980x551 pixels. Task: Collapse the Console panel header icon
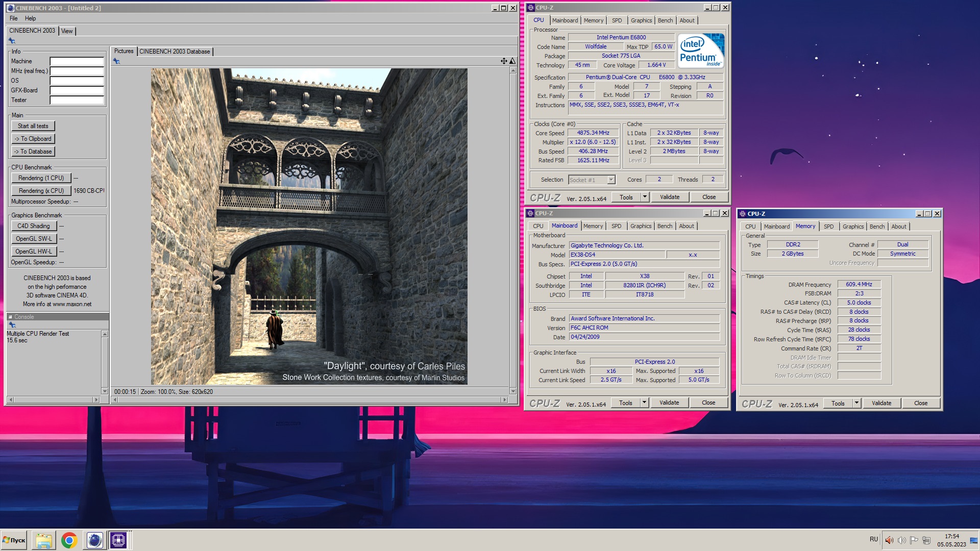(x=10, y=317)
